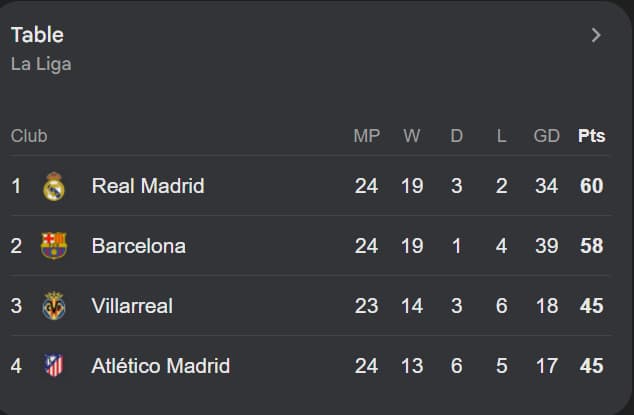Click the GD column header
This screenshot has width=634, height=415.
coord(546,136)
